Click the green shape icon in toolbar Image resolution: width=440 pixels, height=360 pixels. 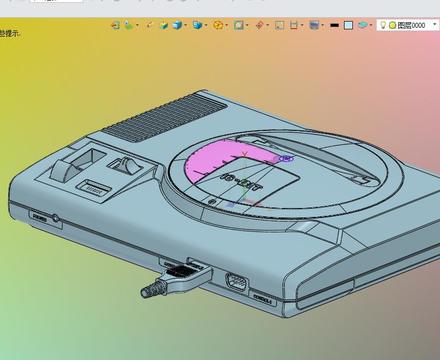(x=129, y=25)
